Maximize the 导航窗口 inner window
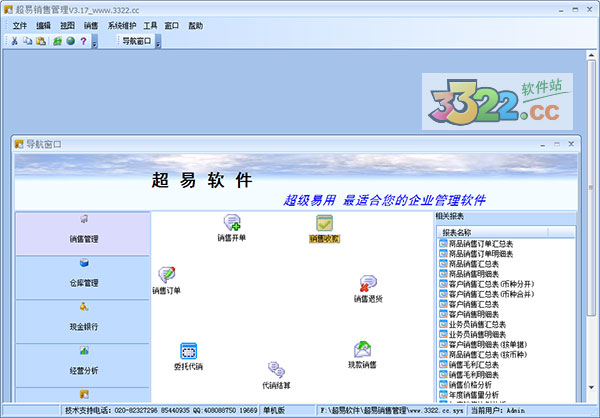Screen dimensions: 600x418 [557, 144]
